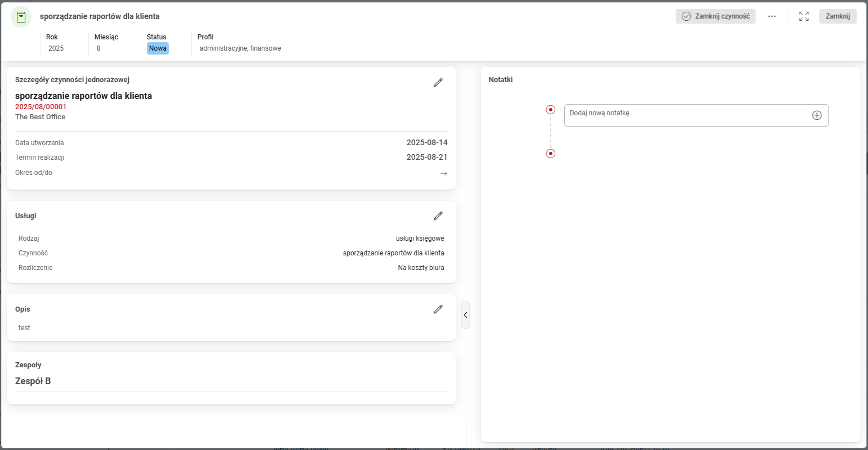Click the document icon beside the title
Screen dimensions: 868x450
tap(21, 17)
